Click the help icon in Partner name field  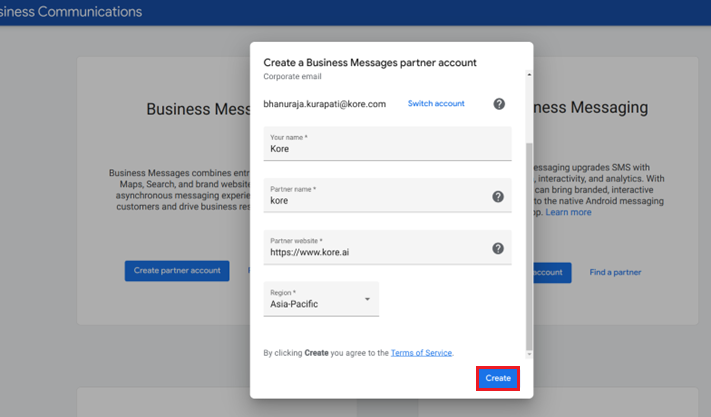pyautogui.click(x=498, y=196)
